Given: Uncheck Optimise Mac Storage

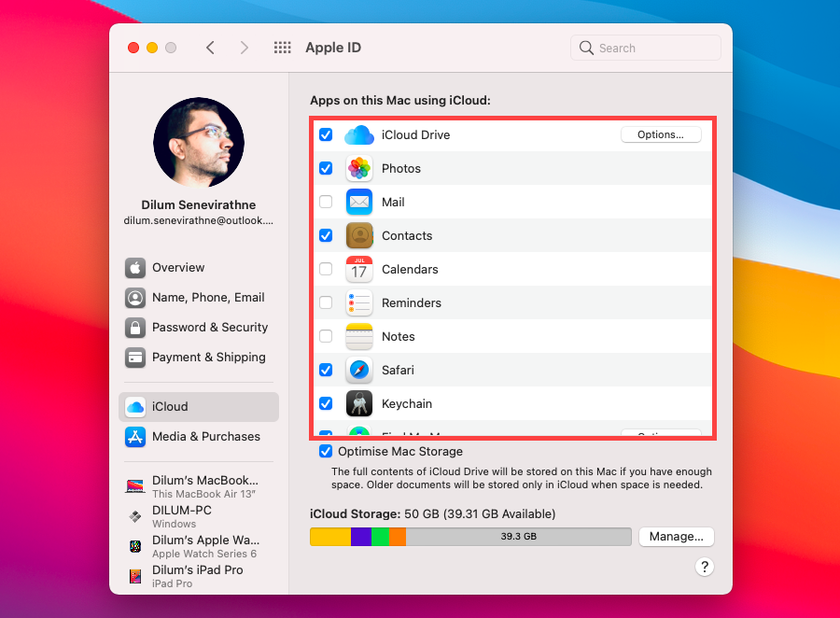Looking at the screenshot, I should [x=326, y=451].
